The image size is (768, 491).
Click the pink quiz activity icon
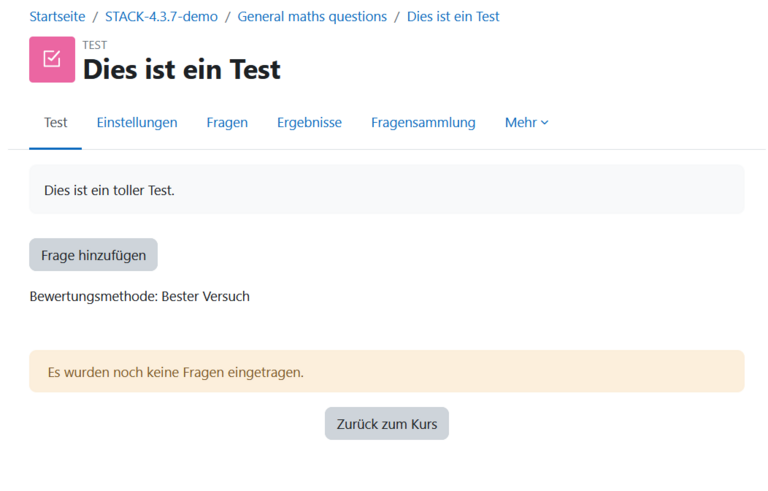click(52, 59)
